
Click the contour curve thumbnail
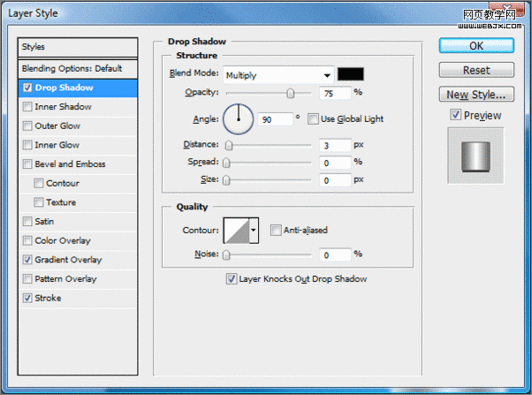coord(236,230)
